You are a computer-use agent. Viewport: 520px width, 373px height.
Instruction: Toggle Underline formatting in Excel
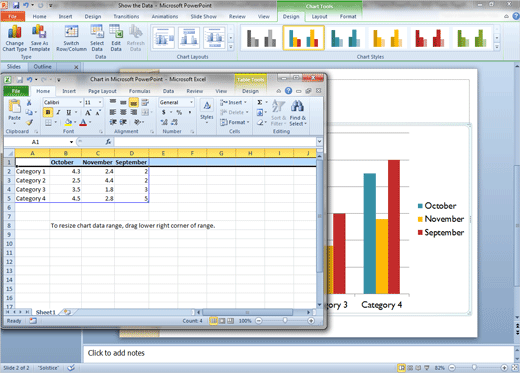68,112
